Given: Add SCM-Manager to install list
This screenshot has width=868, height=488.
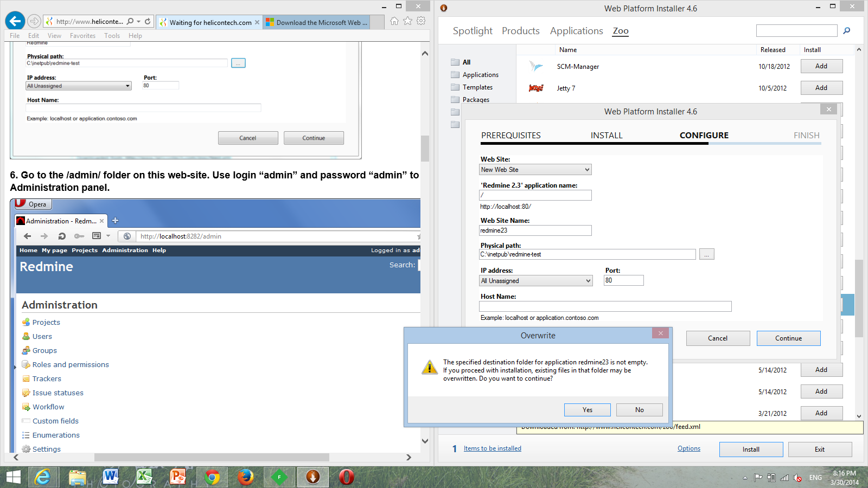Looking at the screenshot, I should tap(821, 66).
